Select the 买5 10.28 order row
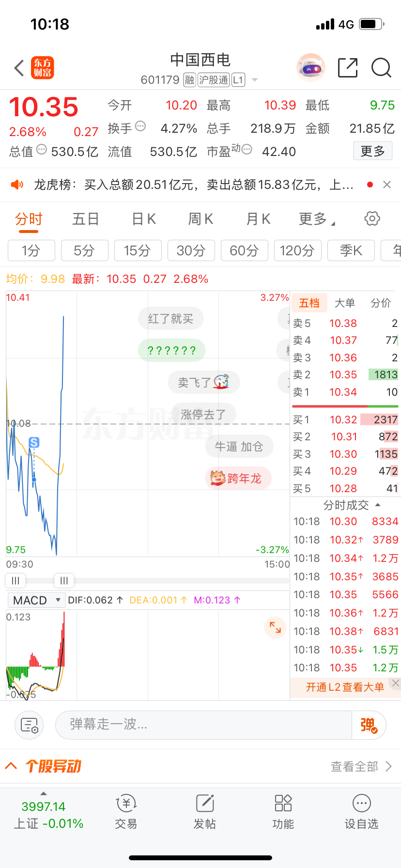 click(x=345, y=488)
